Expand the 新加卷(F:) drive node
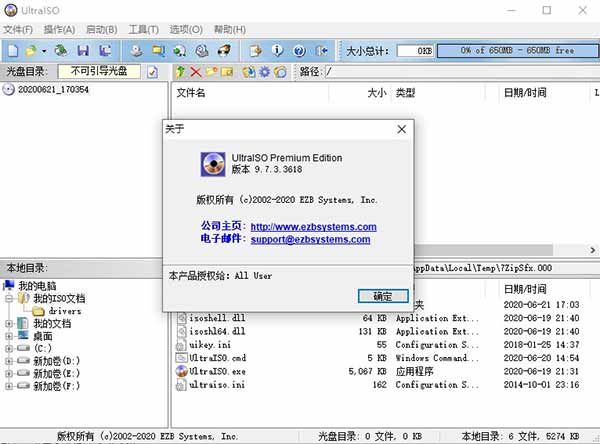 point(9,386)
